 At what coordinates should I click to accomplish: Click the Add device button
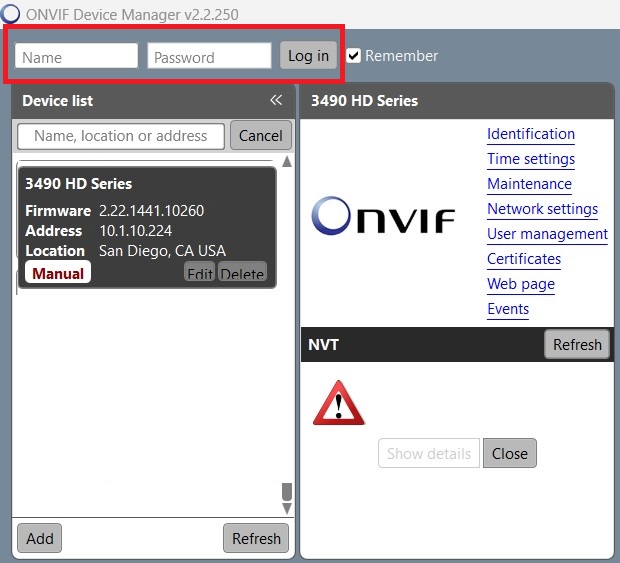click(40, 538)
